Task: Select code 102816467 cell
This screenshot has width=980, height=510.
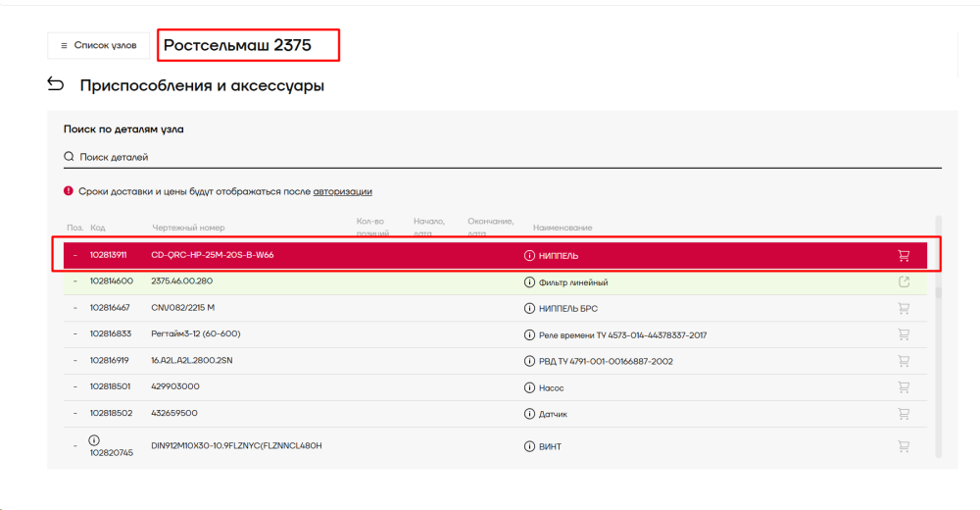Action: point(110,307)
